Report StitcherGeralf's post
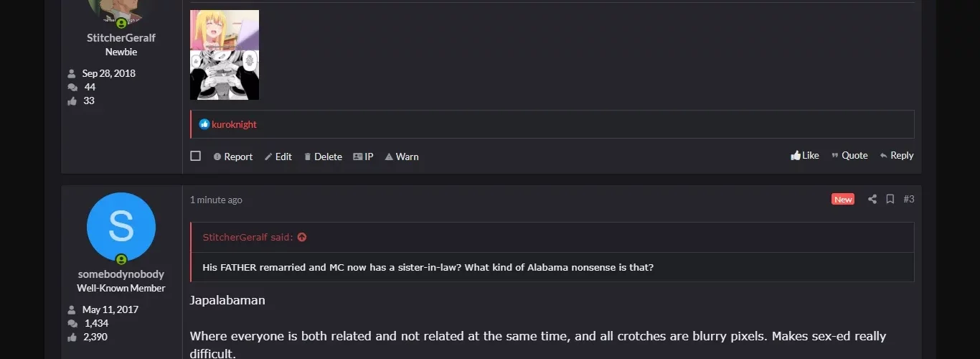This screenshot has height=359, width=980. [x=232, y=157]
